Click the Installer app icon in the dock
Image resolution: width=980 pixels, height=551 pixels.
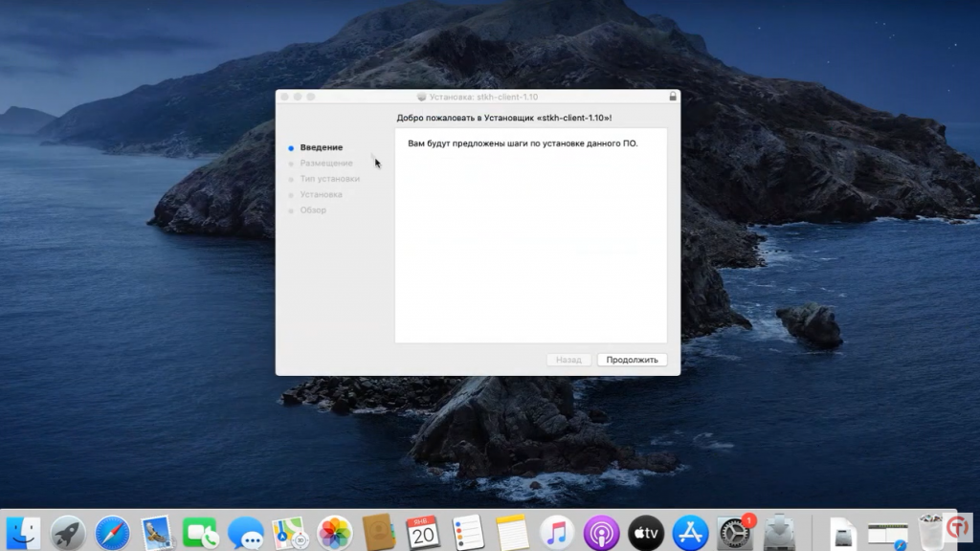pos(779,533)
